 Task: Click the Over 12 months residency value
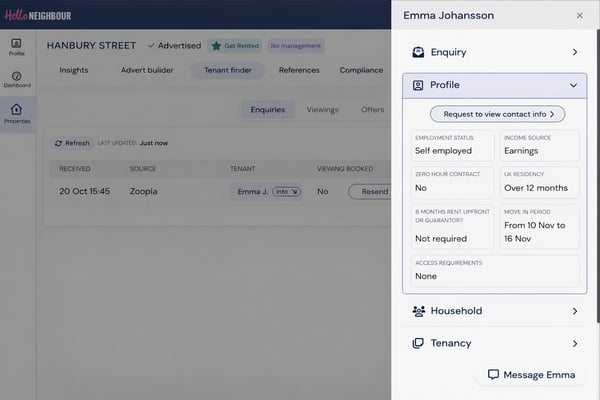536,188
